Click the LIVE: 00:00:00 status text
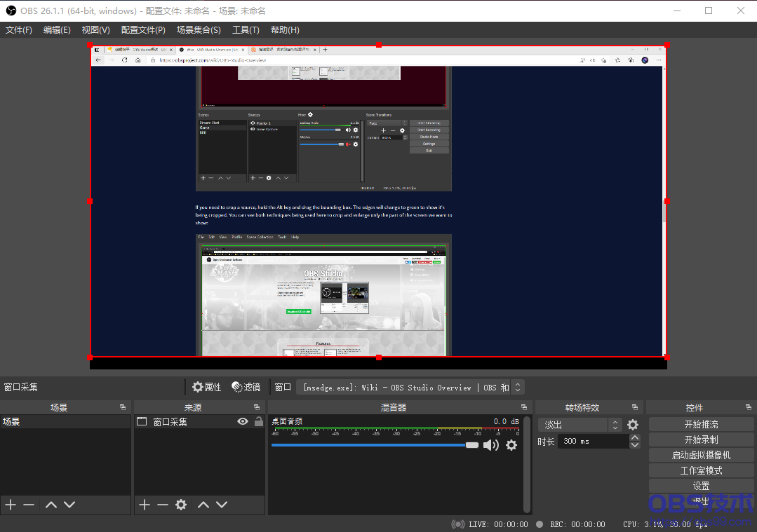Screen dimensions: 757x532 pos(498,524)
